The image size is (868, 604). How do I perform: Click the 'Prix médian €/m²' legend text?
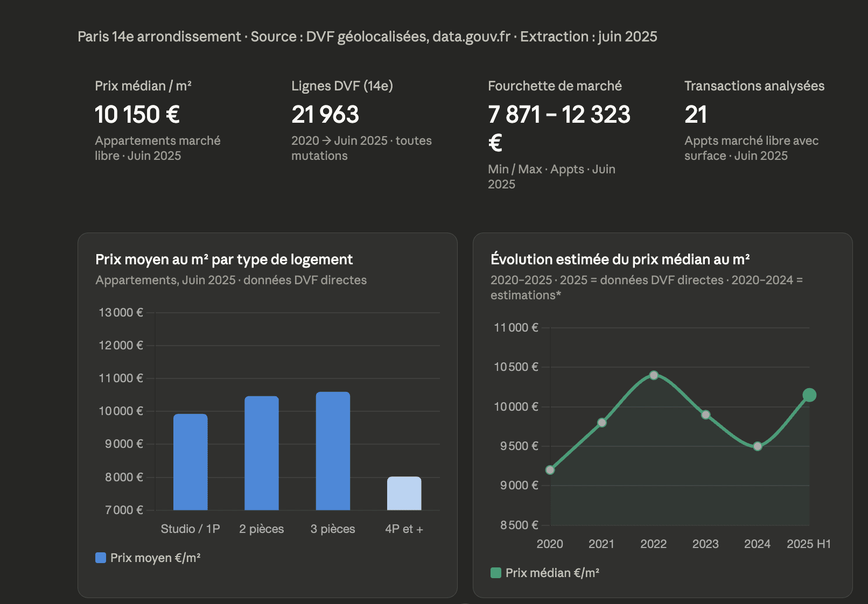552,573
